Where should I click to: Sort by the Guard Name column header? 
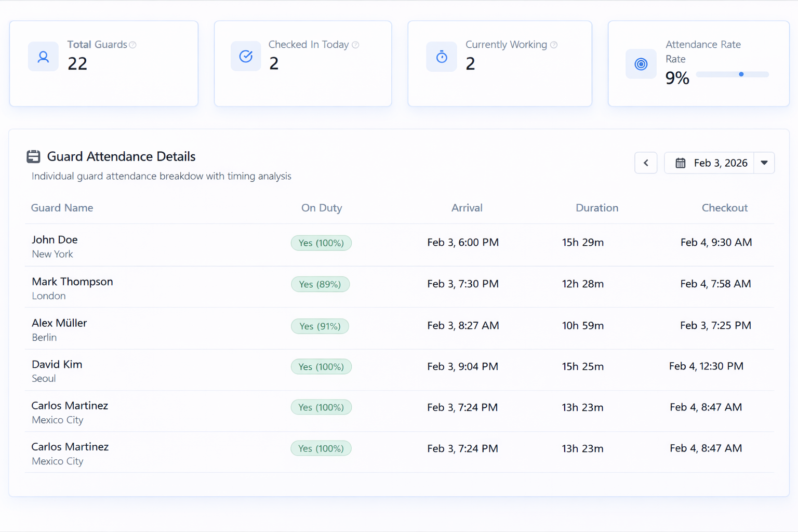pos(62,208)
